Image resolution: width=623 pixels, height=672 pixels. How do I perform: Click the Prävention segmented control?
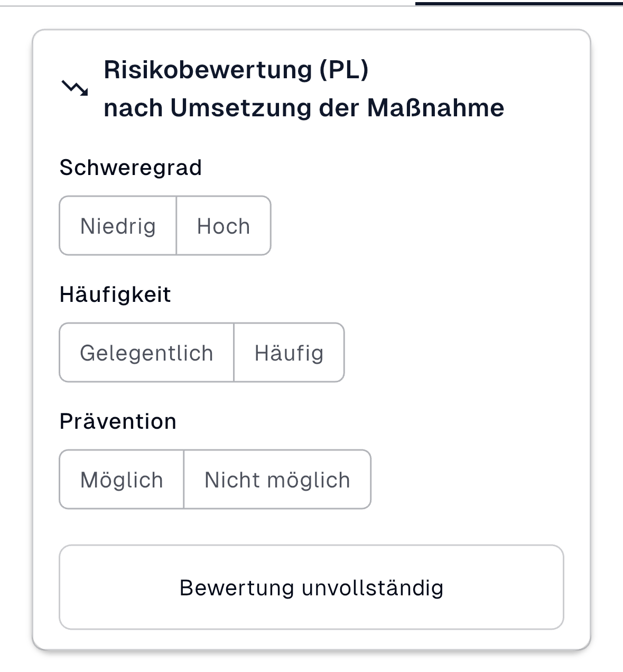click(215, 479)
